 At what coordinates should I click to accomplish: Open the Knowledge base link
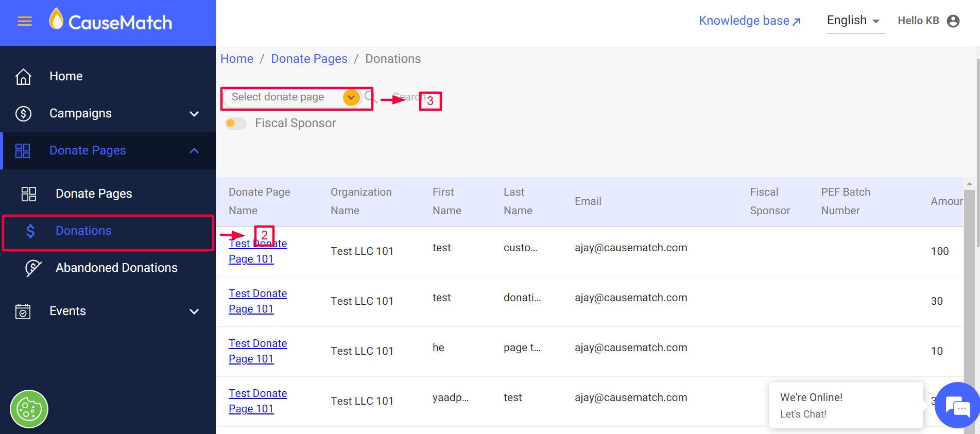pos(749,21)
